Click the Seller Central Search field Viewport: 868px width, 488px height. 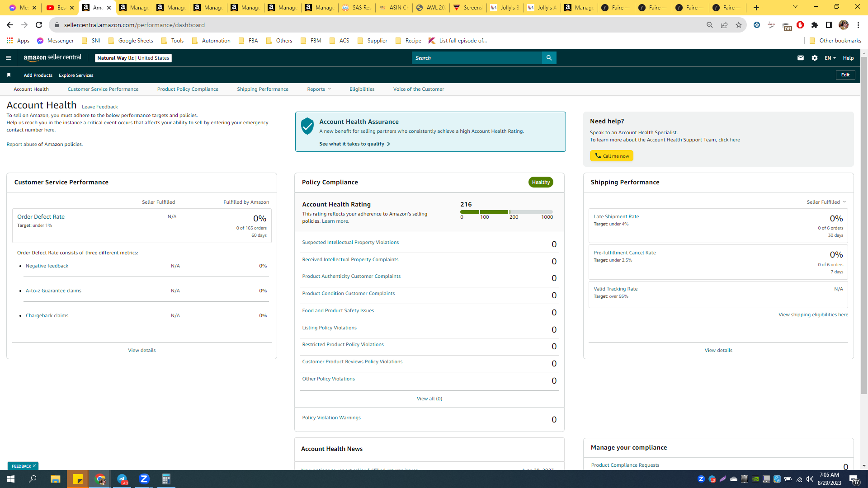point(476,58)
